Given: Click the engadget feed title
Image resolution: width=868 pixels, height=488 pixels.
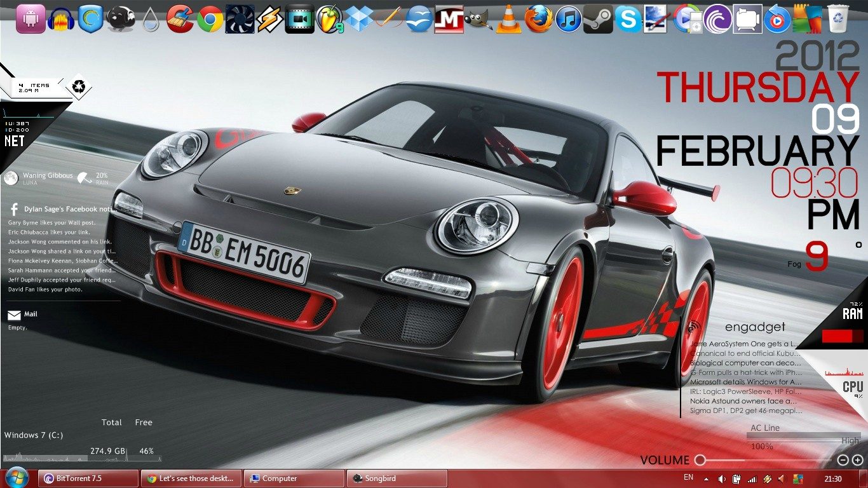Looking at the screenshot, I should point(755,328).
